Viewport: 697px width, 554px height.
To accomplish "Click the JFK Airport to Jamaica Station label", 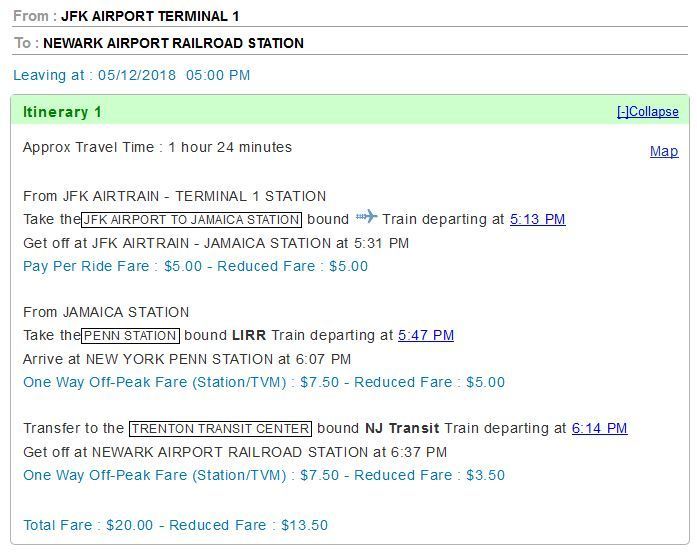I will [x=191, y=220].
